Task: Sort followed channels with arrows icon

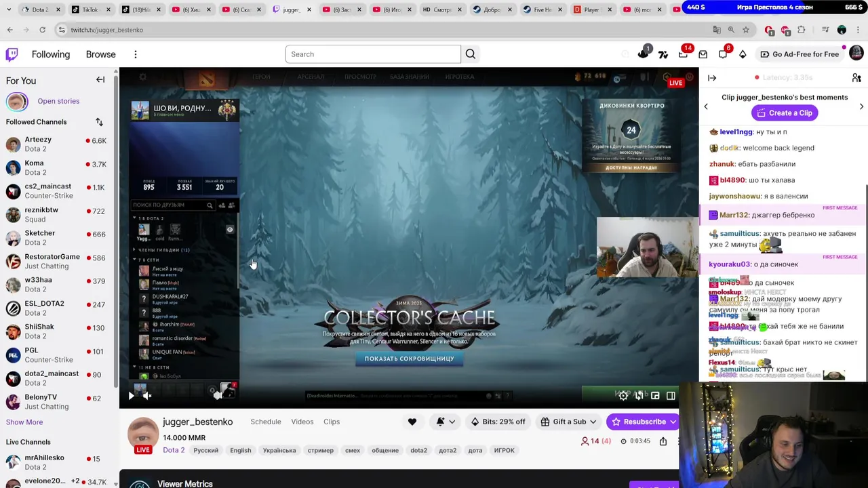Action: pyautogui.click(x=99, y=122)
